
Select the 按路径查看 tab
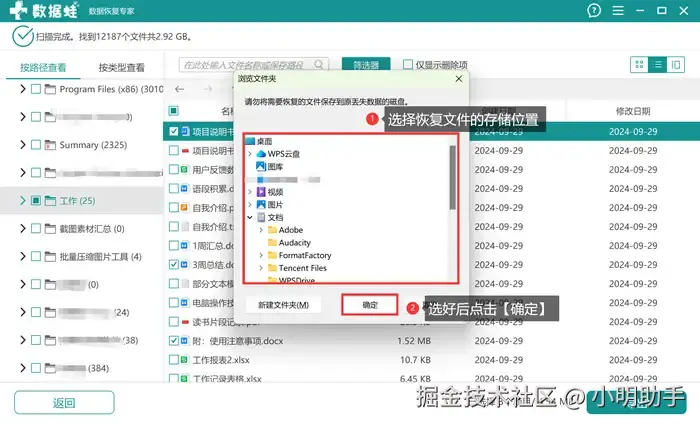point(43,67)
